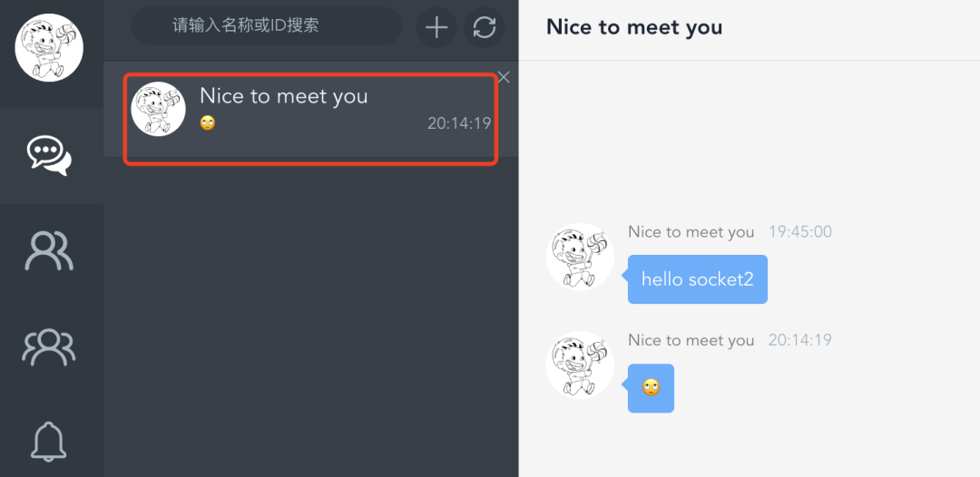Switch to the chat messages view
980x477 pixels.
click(49, 156)
